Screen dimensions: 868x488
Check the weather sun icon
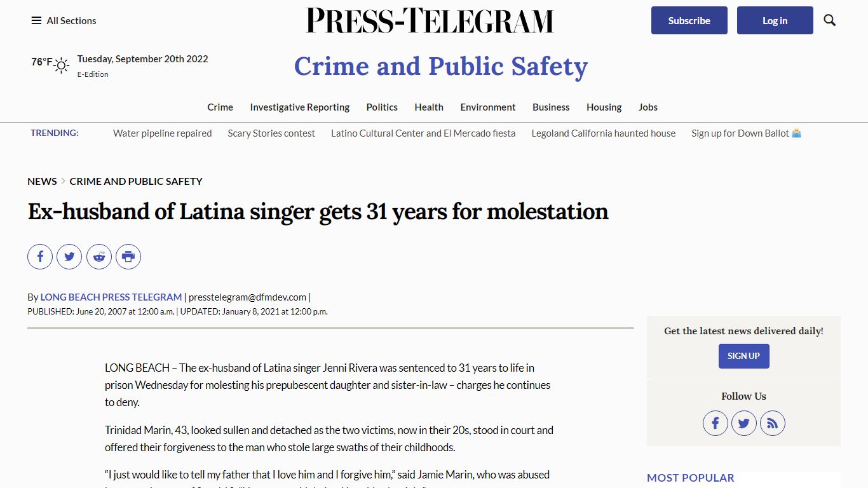(x=62, y=65)
